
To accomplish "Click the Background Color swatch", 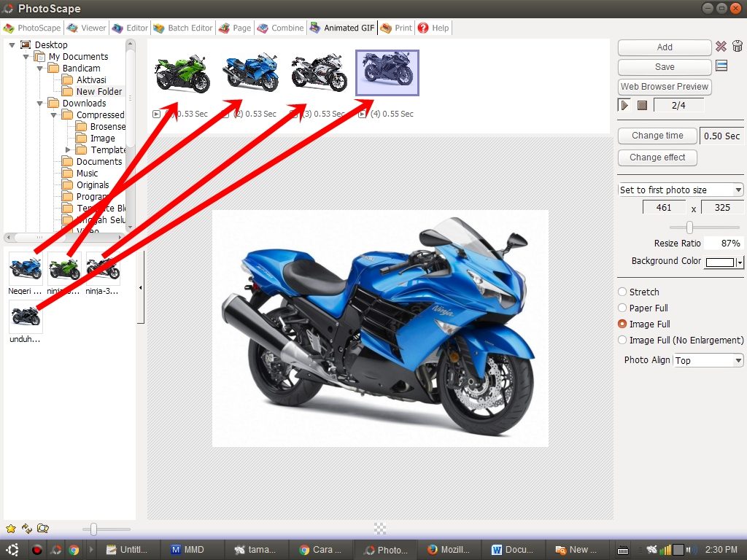I will (720, 262).
